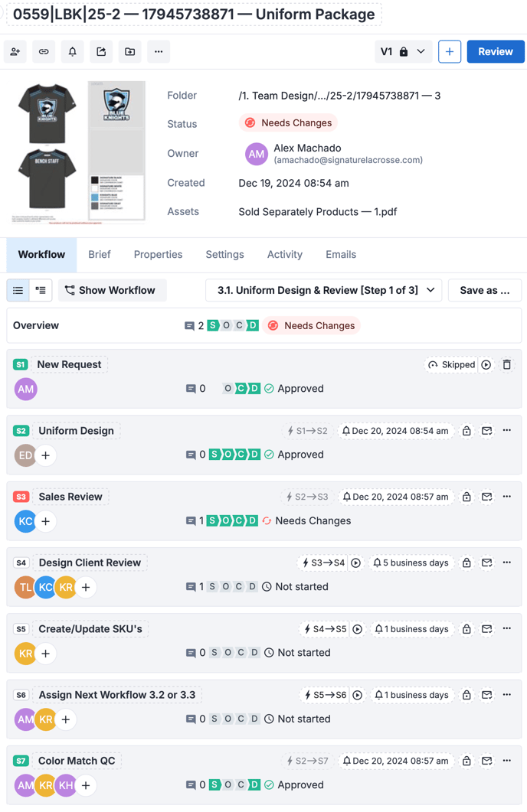
Task: Click the email icon on Sales Review stage
Action: (x=486, y=497)
